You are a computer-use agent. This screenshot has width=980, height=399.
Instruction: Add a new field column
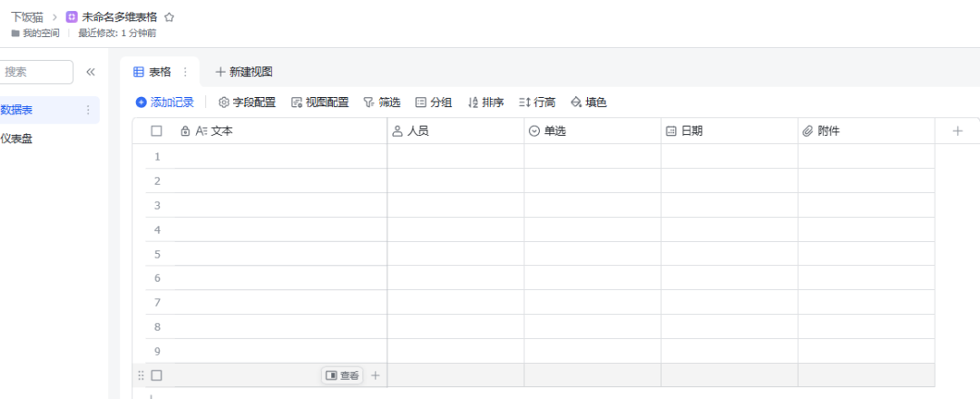pyautogui.click(x=957, y=131)
